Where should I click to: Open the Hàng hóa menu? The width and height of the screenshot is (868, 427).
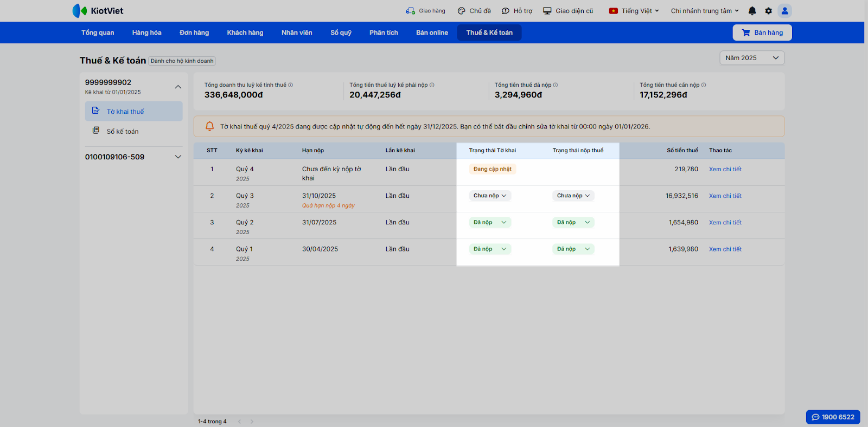point(146,33)
